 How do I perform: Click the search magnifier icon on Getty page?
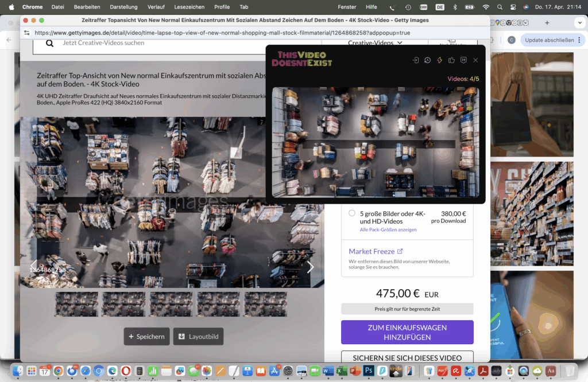click(49, 44)
